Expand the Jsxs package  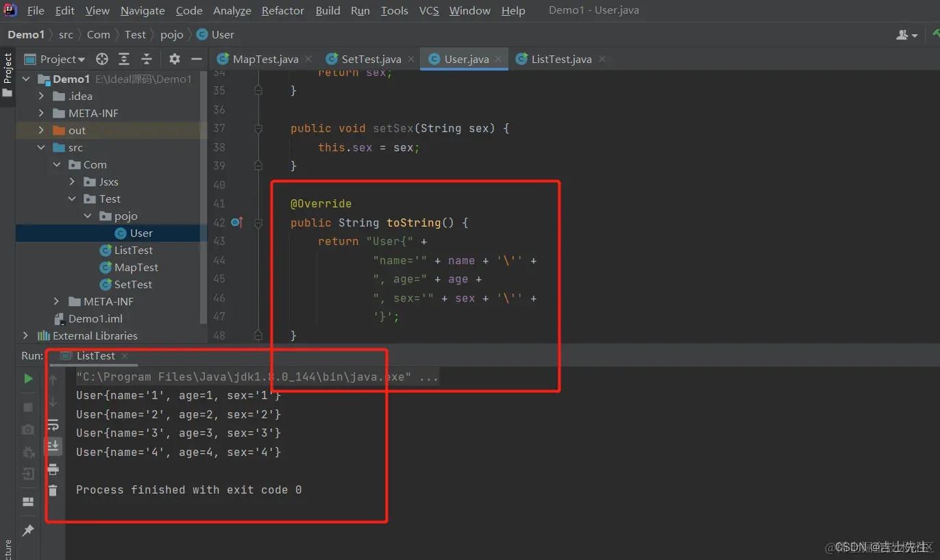click(72, 181)
